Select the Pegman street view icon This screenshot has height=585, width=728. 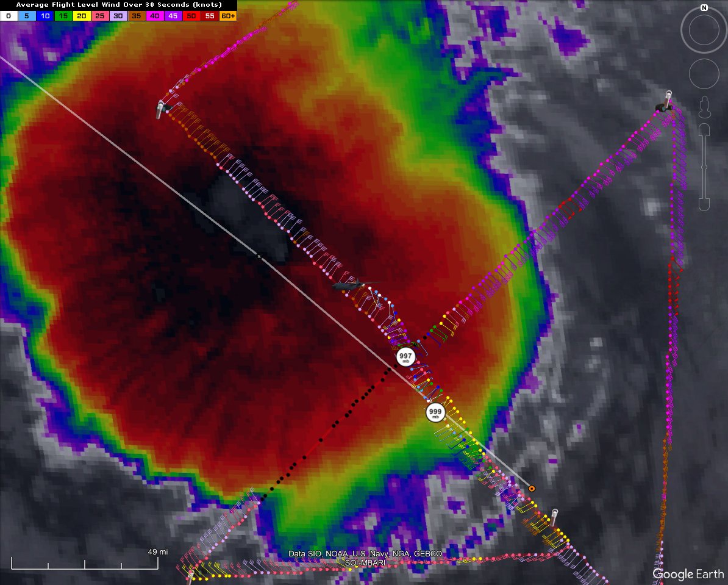click(x=704, y=106)
